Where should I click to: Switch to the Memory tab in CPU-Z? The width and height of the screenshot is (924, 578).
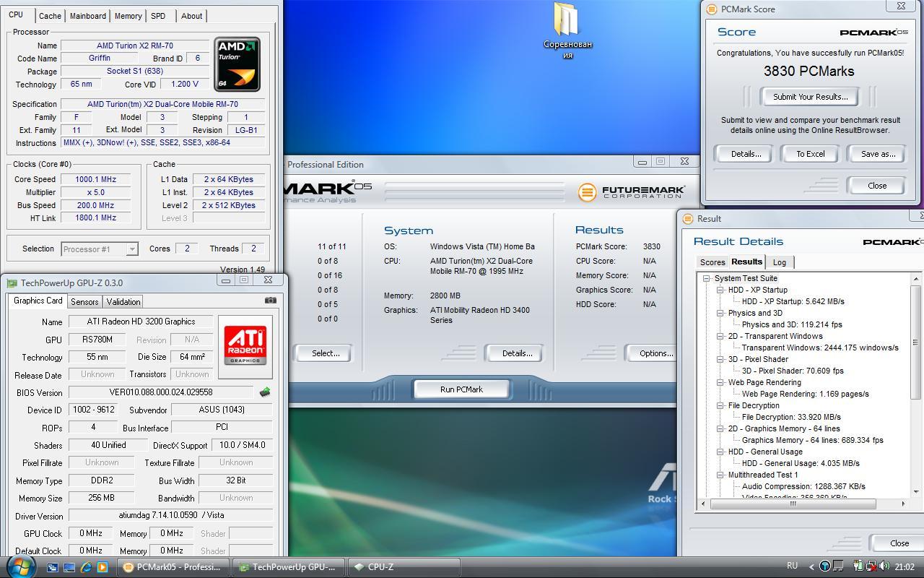(128, 15)
